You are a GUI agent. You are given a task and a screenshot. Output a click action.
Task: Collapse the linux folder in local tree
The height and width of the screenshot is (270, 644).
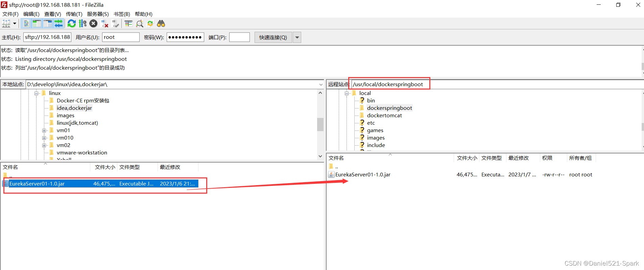pyautogui.click(x=37, y=93)
